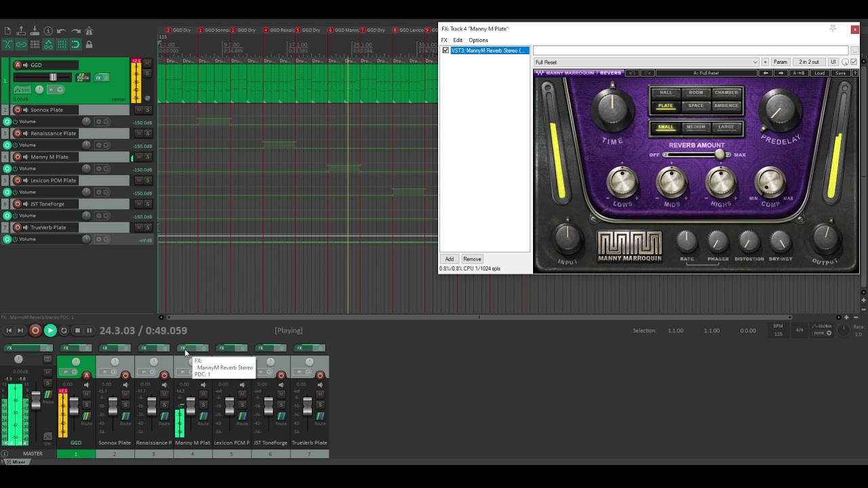Open FX button on GGD track panel
This screenshot has height=488, width=868.
pyautogui.click(x=98, y=78)
